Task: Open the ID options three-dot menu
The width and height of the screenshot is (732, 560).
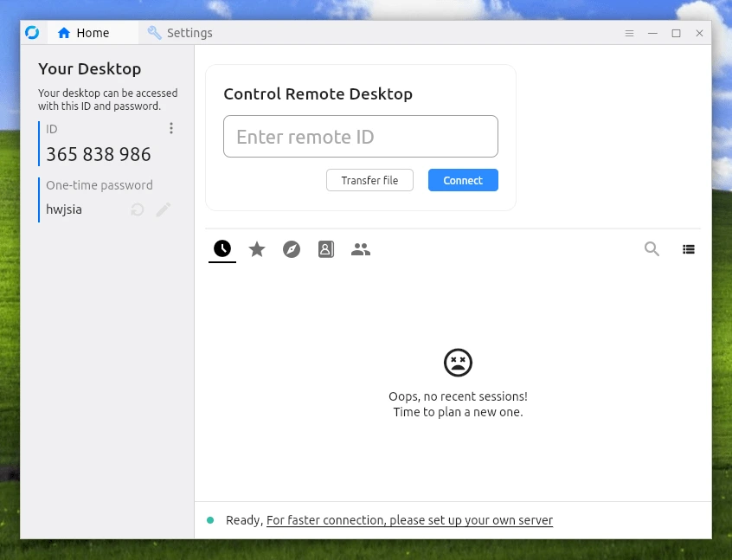Action: coord(171,128)
